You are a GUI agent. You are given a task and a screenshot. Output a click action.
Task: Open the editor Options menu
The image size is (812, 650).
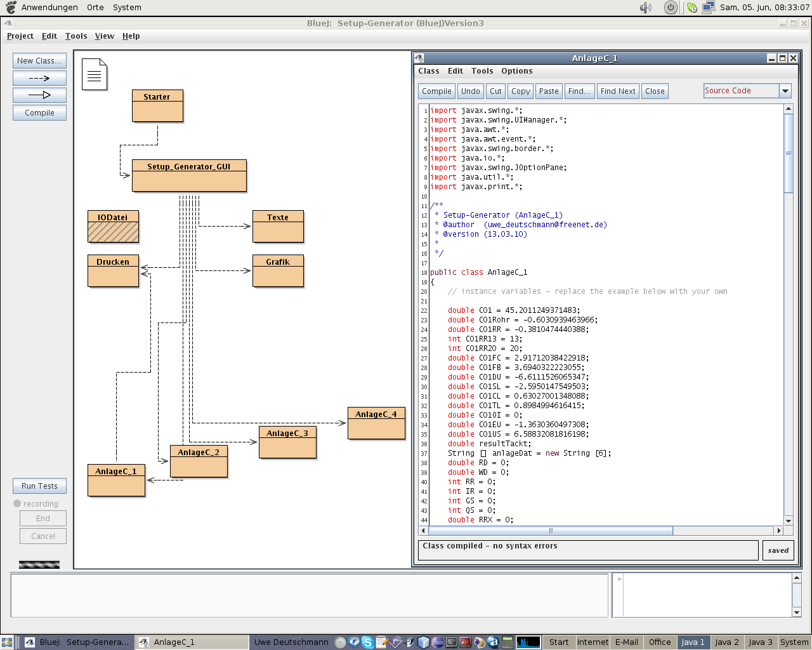coord(517,71)
